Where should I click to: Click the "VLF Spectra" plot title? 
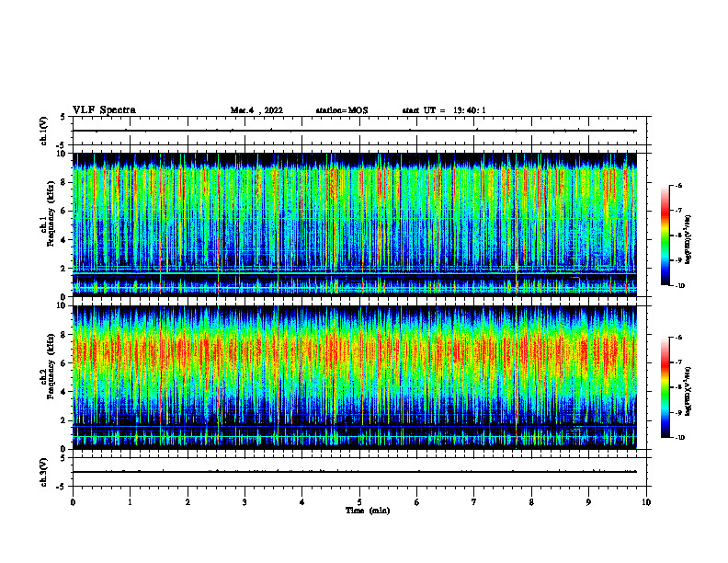104,110
